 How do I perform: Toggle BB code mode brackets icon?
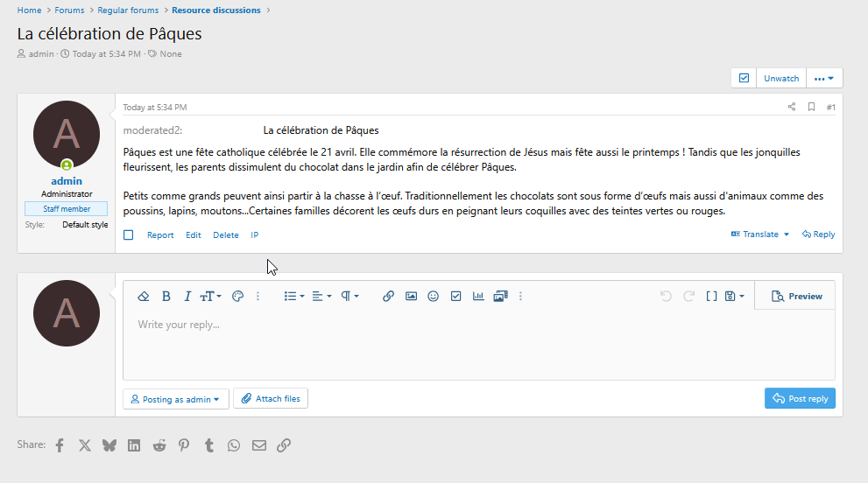coord(712,297)
